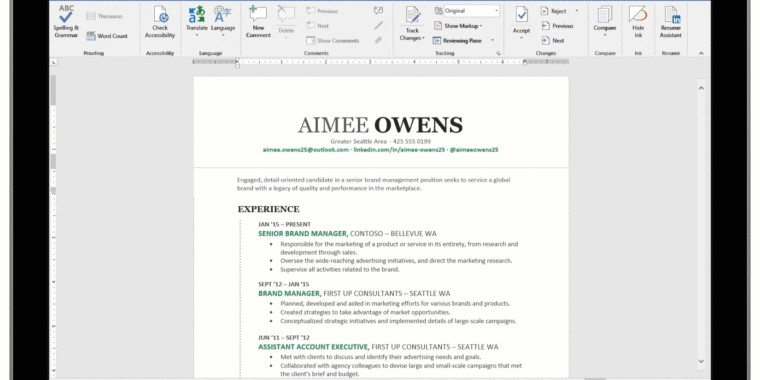Screen dimensions: 760x380
Task: Accept the current tracked change
Action: click(522, 22)
